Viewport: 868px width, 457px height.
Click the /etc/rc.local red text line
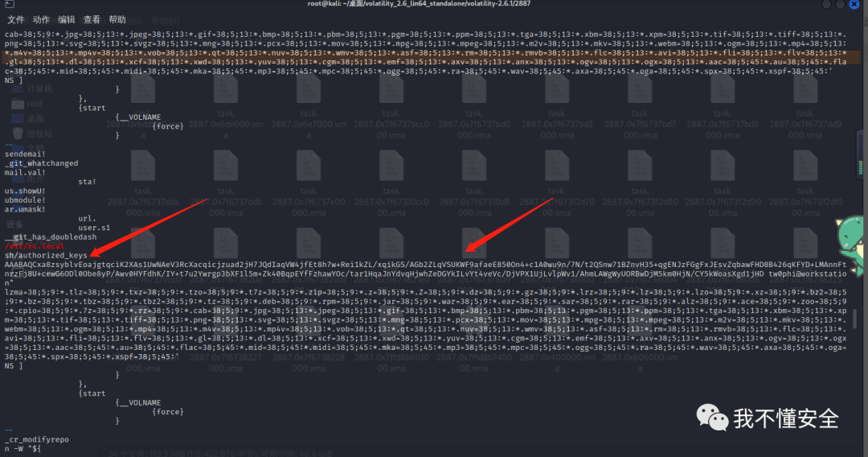35,246
